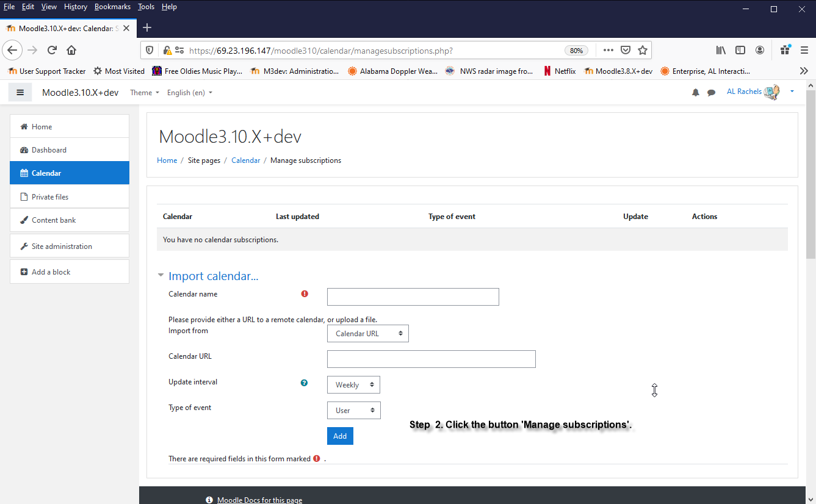Open Private files in side navigation
The image size is (816, 504).
70,196
